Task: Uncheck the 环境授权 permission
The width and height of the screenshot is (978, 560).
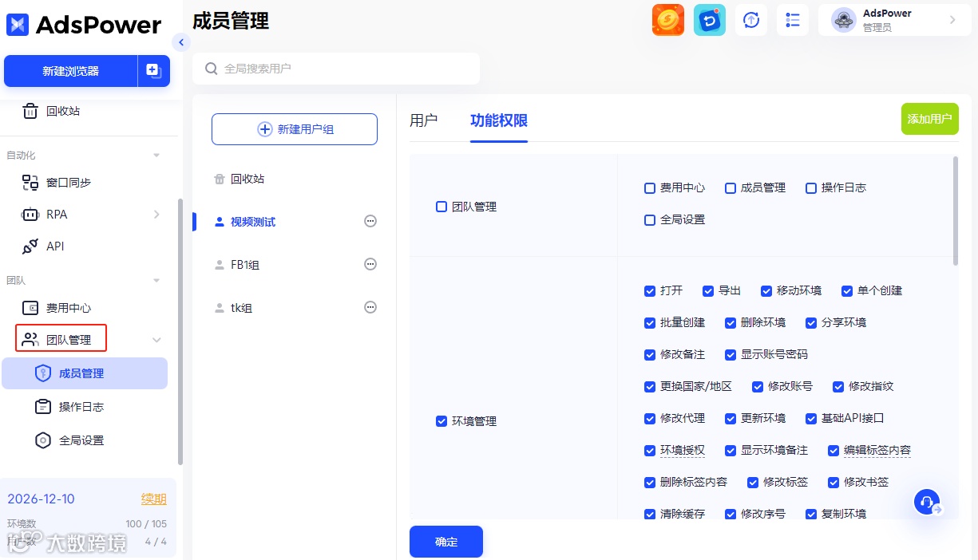Action: (650, 451)
